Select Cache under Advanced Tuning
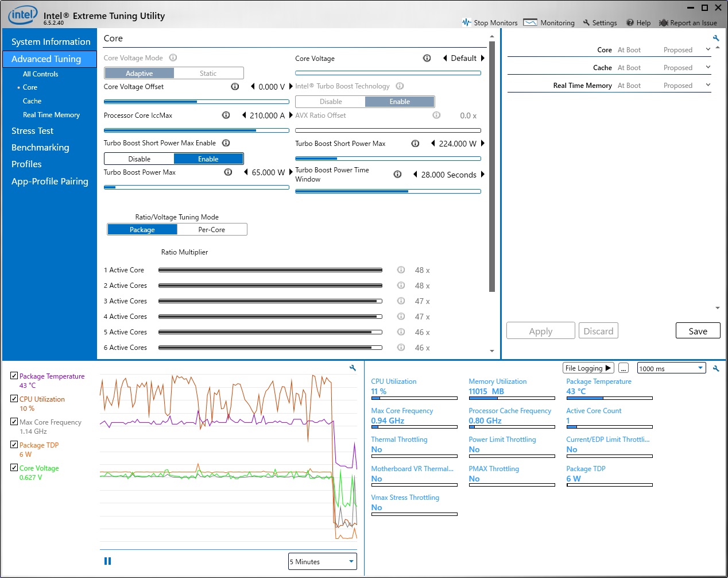The image size is (728, 578). point(32,101)
